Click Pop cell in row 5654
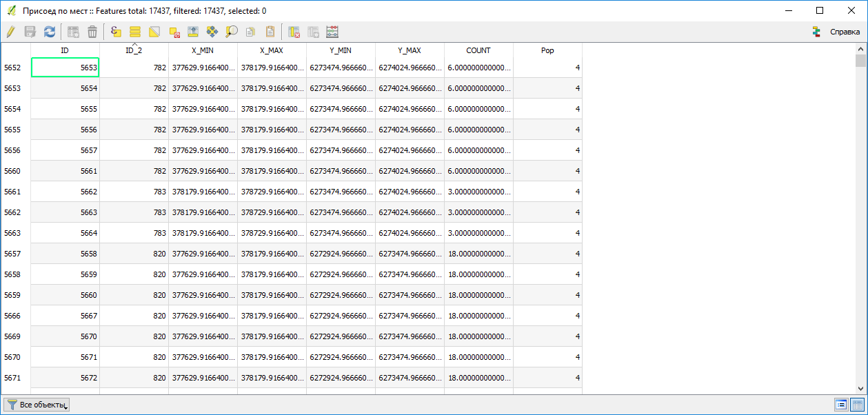868x415 pixels. tap(548, 109)
